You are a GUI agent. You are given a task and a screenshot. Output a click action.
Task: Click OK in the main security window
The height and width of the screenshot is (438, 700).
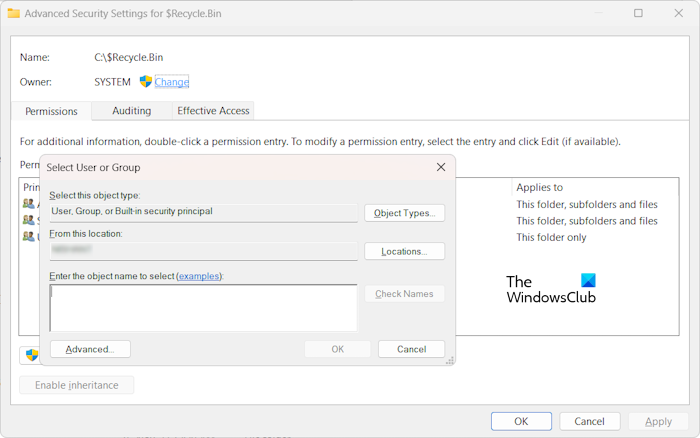coord(520,421)
